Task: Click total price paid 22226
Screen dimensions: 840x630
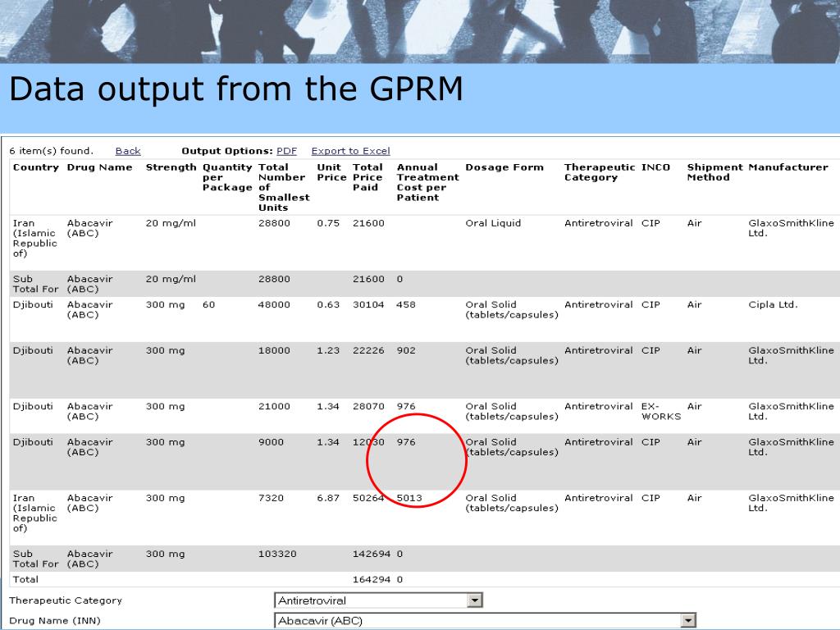Action: pos(368,350)
